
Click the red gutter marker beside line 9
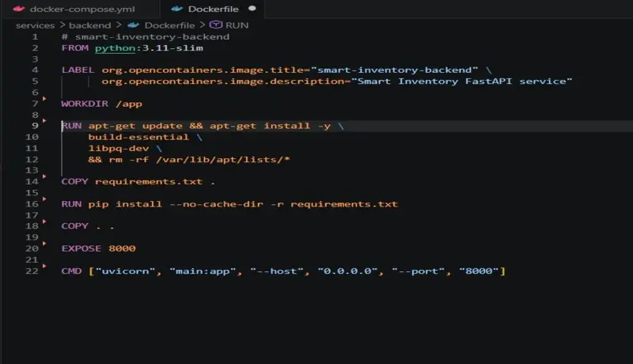pyautogui.click(x=44, y=120)
